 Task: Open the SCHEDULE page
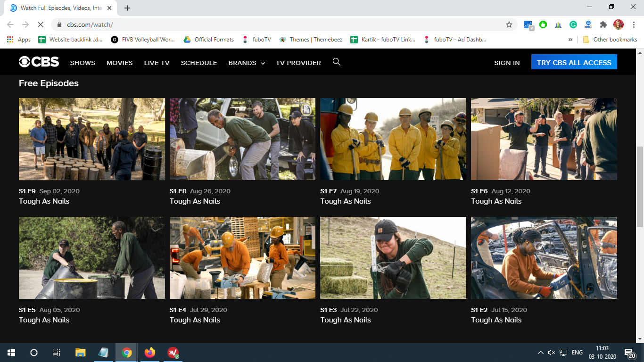pos(199,63)
